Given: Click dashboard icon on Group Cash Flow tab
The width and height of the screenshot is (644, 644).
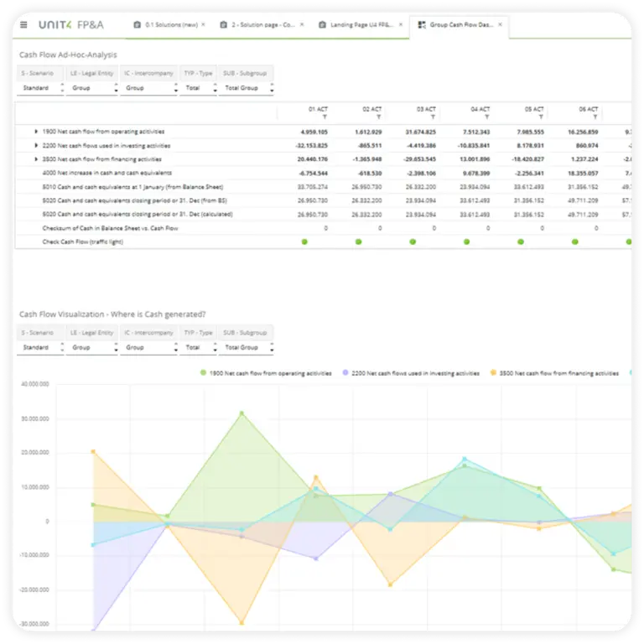Looking at the screenshot, I should pyautogui.click(x=422, y=25).
